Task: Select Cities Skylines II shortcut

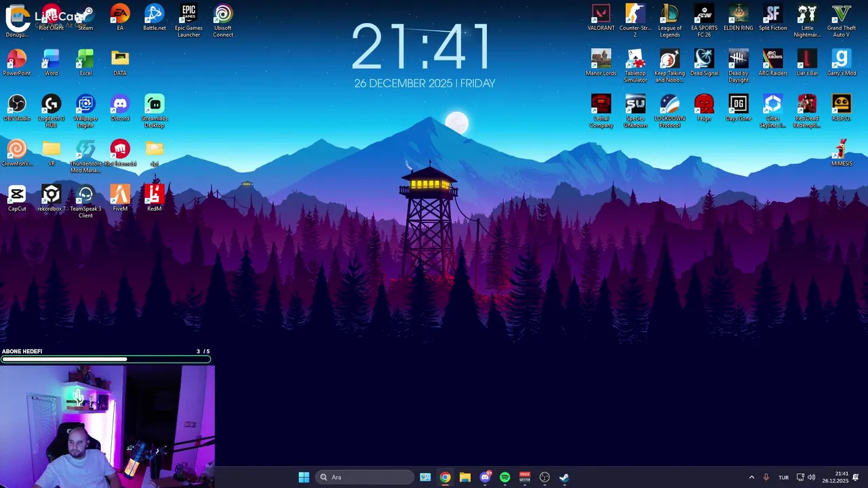Action: [x=772, y=112]
